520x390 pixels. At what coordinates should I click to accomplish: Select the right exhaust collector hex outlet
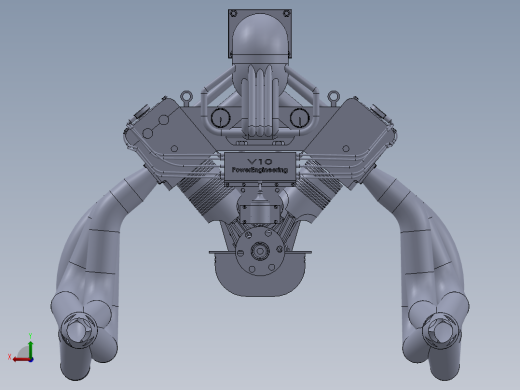[x=441, y=331]
